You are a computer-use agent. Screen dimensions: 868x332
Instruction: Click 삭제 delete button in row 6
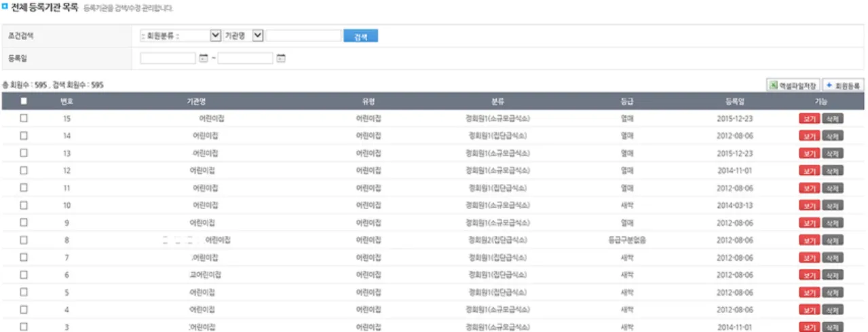point(833,276)
